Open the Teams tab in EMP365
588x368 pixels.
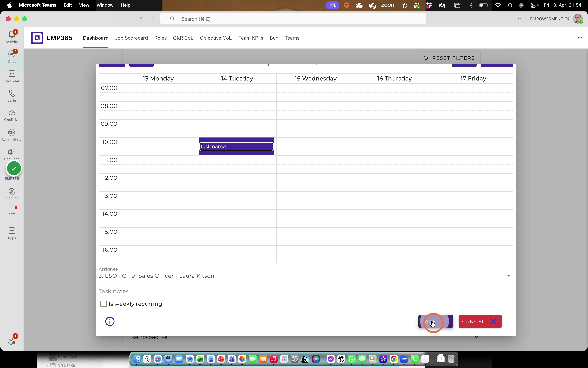pyautogui.click(x=292, y=38)
